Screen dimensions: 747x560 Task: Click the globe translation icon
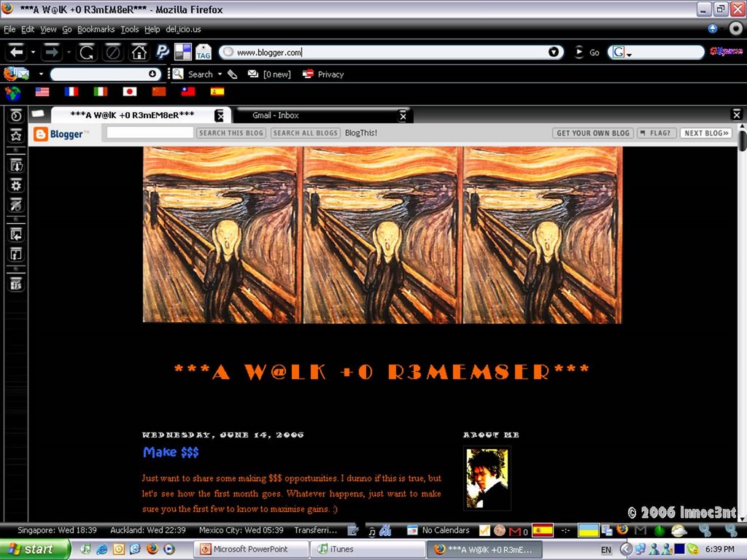(13, 93)
